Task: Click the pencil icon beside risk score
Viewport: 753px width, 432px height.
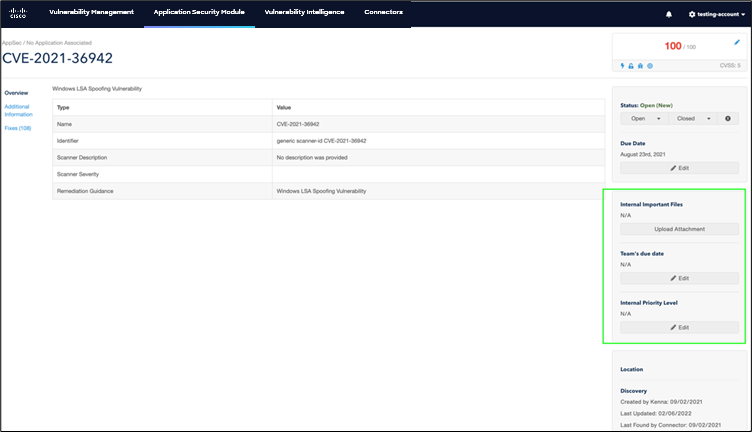Action: 737,43
